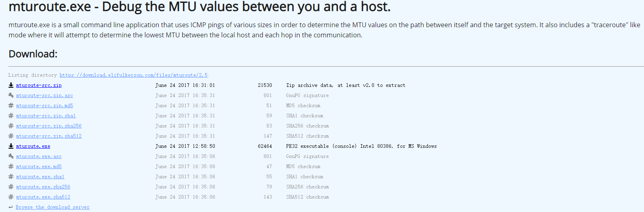Image resolution: width=644 pixels, height=212 pixels.
Task: Open mturoute.exe.sha512 checksum link
Action: (43, 197)
